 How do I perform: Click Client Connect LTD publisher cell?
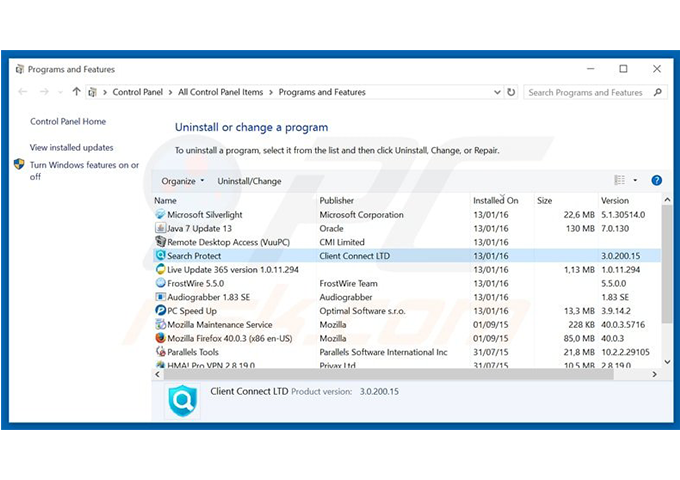pos(355,256)
